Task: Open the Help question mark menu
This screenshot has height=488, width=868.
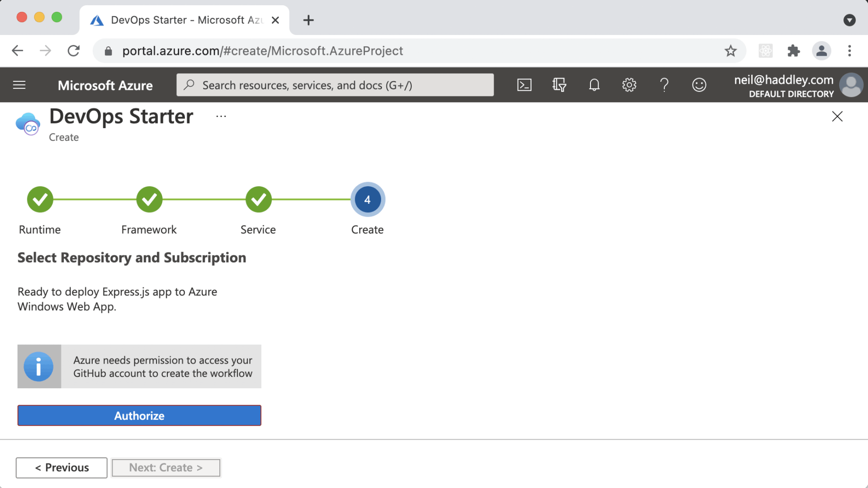Action: 664,85
